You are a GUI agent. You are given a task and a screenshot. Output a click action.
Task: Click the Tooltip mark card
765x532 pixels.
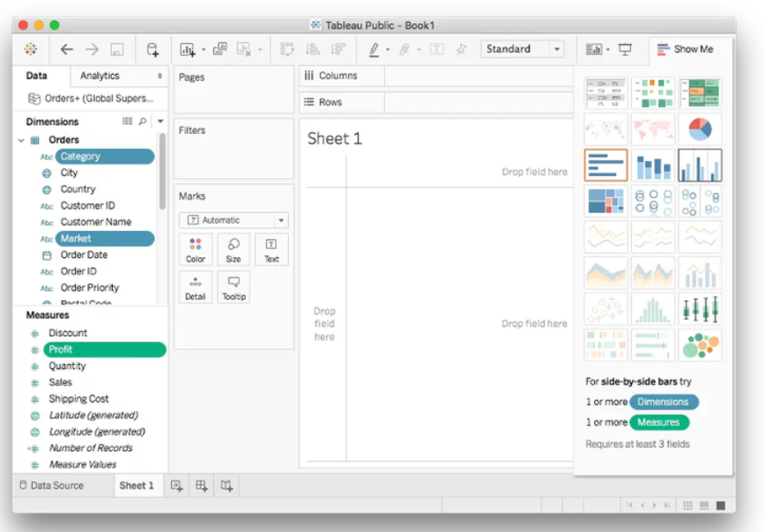234,288
